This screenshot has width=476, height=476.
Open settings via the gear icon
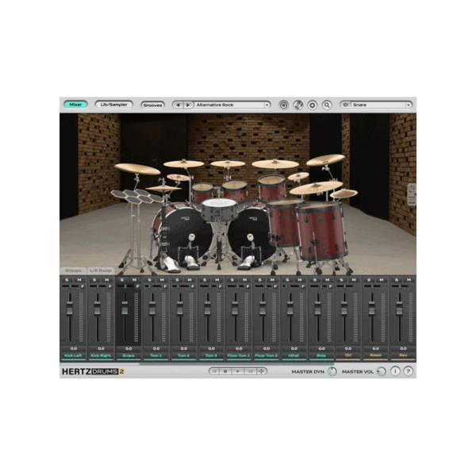[x=313, y=105]
